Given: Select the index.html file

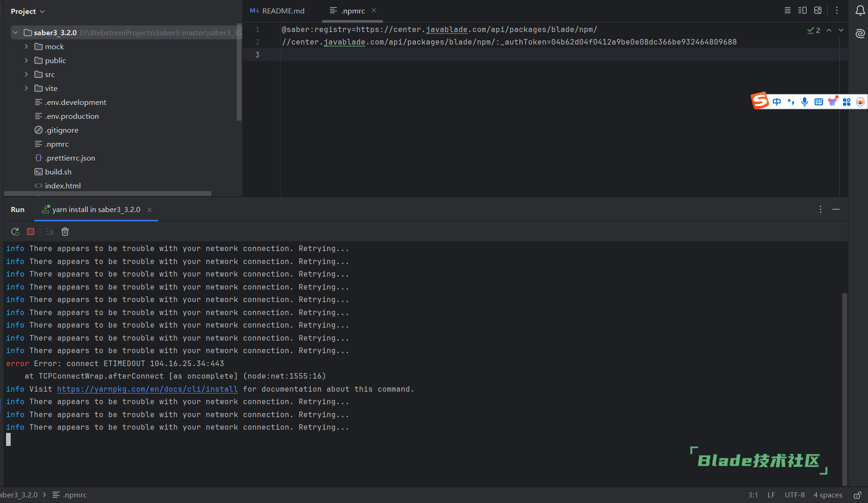Looking at the screenshot, I should tap(58, 186).
